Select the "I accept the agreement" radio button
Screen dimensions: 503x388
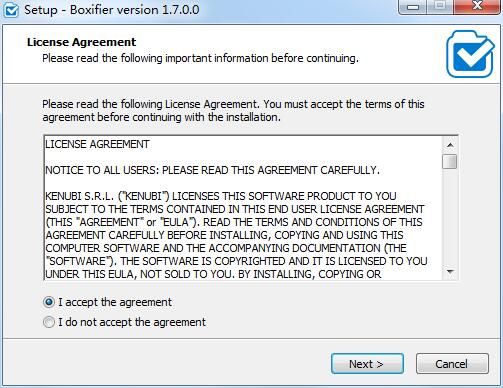pyautogui.click(x=49, y=302)
